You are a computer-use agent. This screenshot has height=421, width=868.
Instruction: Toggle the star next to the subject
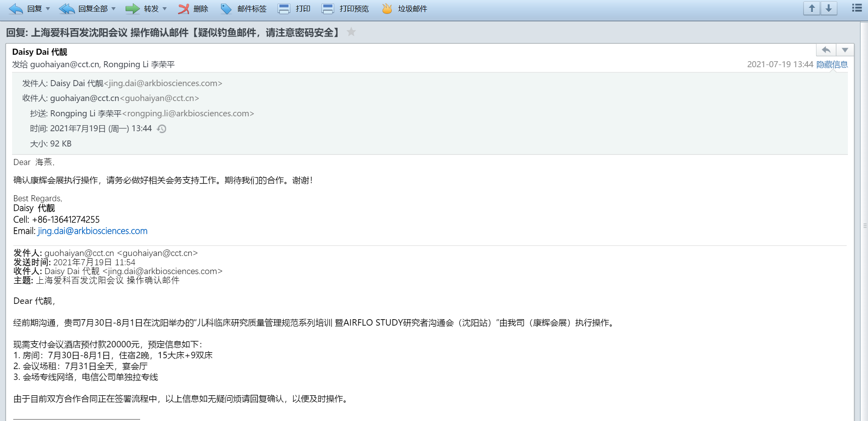click(x=351, y=32)
